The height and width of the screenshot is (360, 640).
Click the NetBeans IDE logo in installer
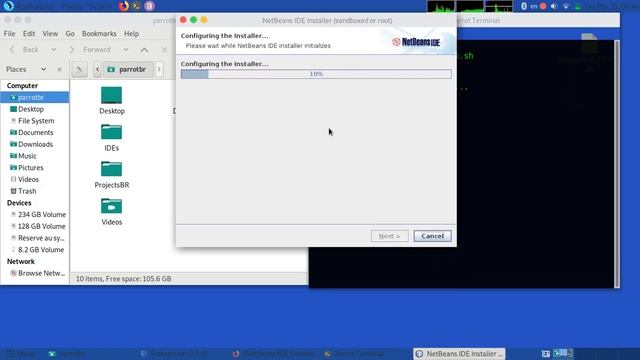click(416, 42)
